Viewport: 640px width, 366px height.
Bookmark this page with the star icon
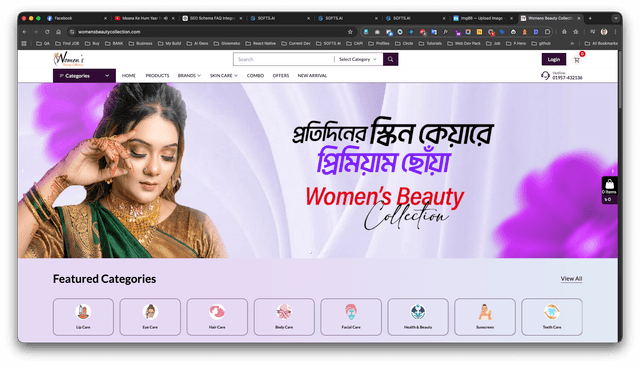[350, 32]
